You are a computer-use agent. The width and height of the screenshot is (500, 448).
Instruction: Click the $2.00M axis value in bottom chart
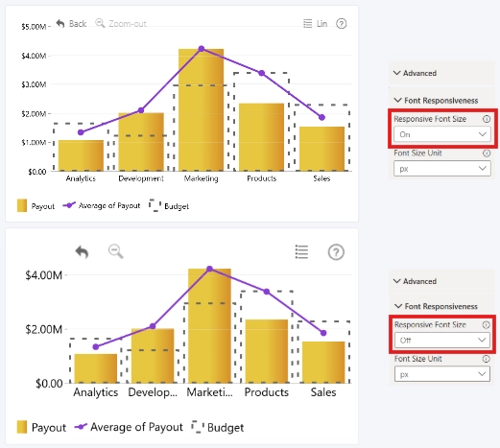click(x=44, y=329)
